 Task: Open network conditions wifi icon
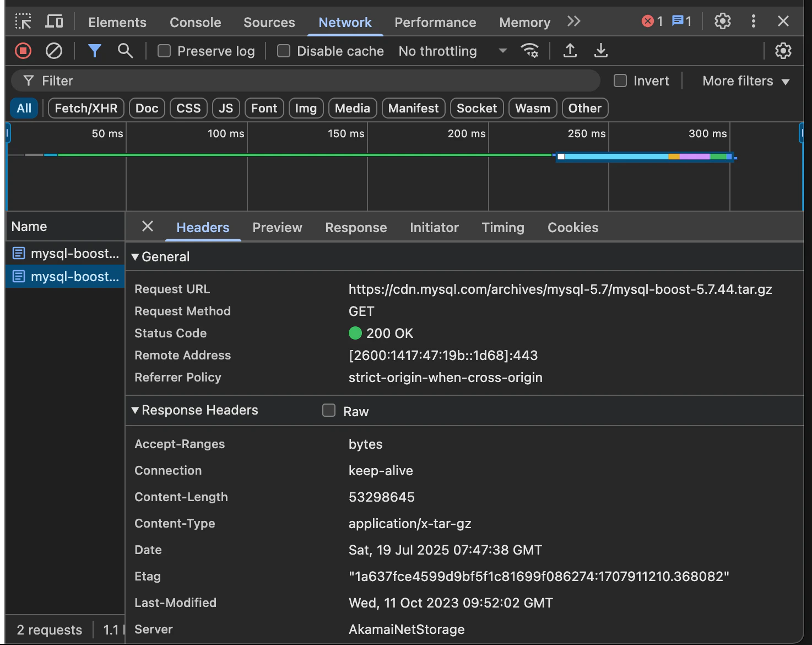coord(530,51)
